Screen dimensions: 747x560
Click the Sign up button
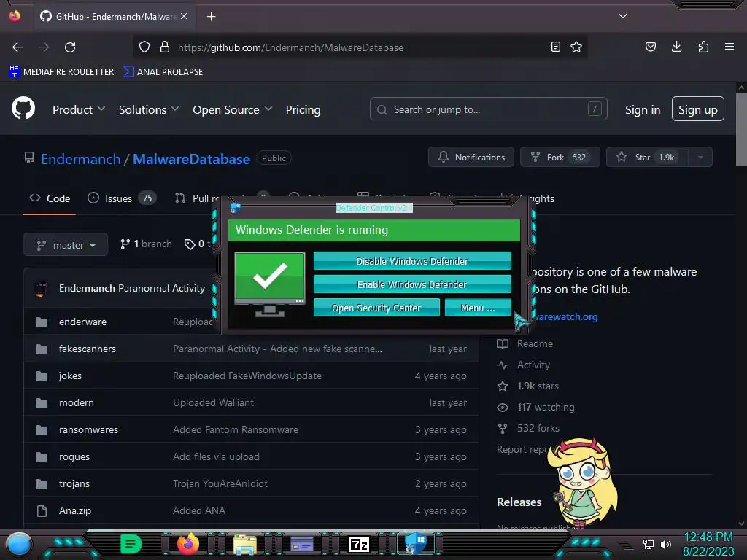tap(698, 109)
